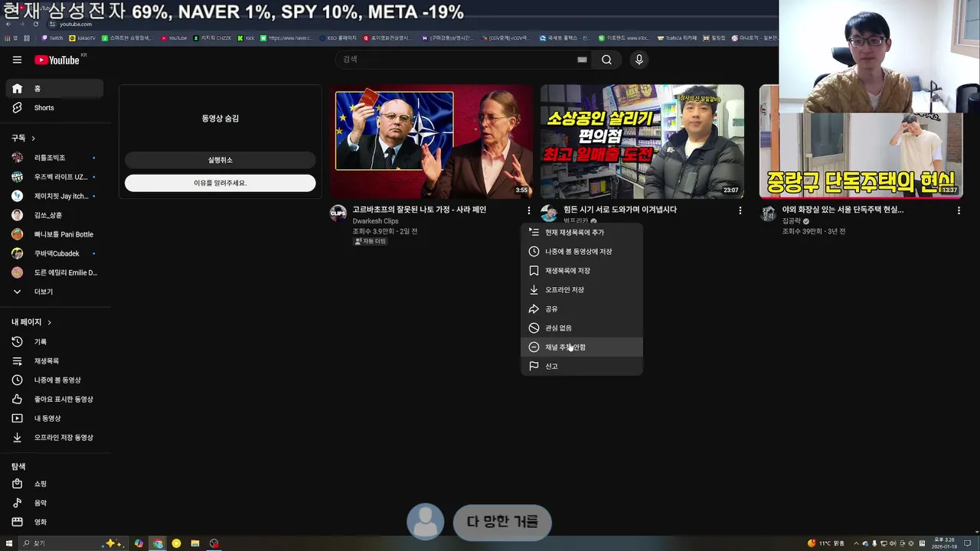Open 음악 under 탐색
The width and height of the screenshot is (980, 551).
click(x=55, y=503)
